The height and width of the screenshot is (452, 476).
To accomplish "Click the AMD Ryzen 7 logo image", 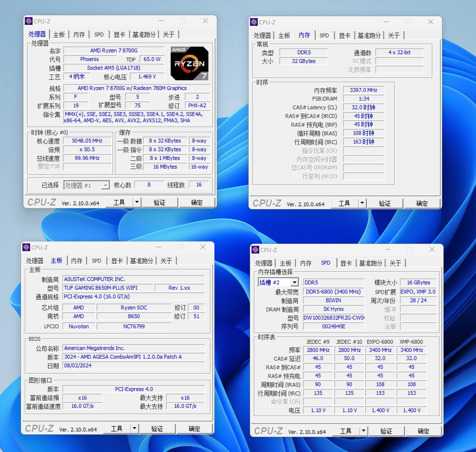I will pos(190,63).
